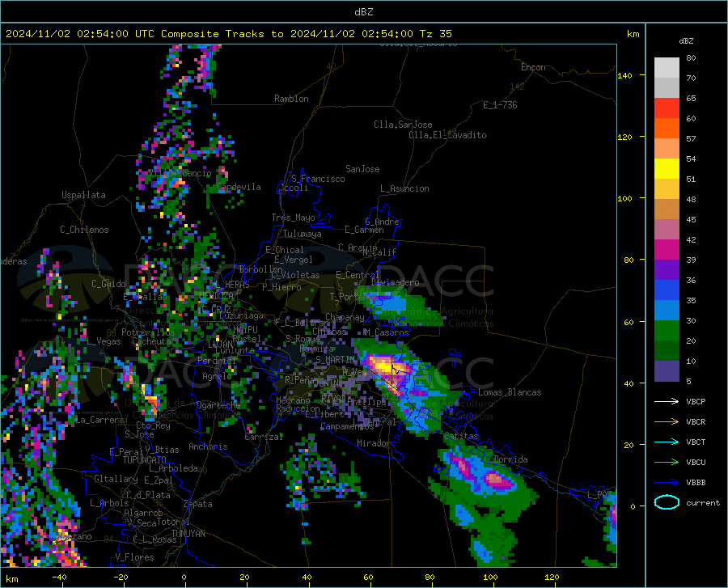The height and width of the screenshot is (588, 728).
Task: Click the purple 36 dBZ color swatch
Action: tap(667, 270)
